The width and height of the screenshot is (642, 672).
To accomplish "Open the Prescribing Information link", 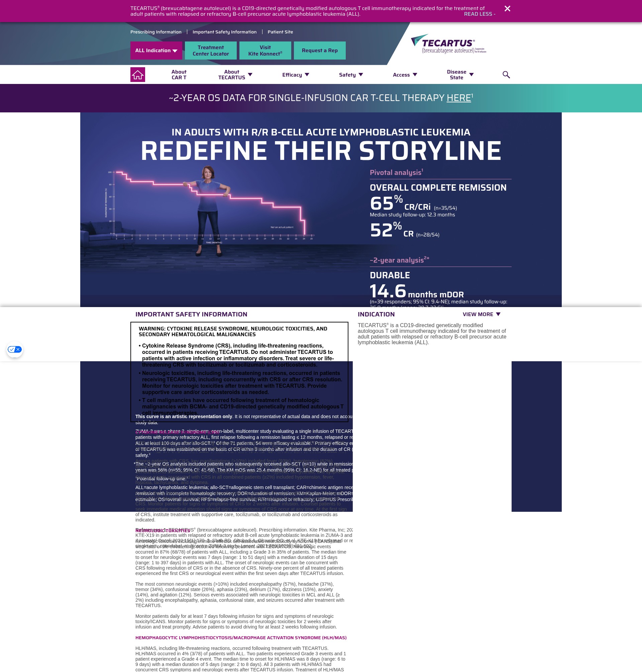I will pos(156,32).
